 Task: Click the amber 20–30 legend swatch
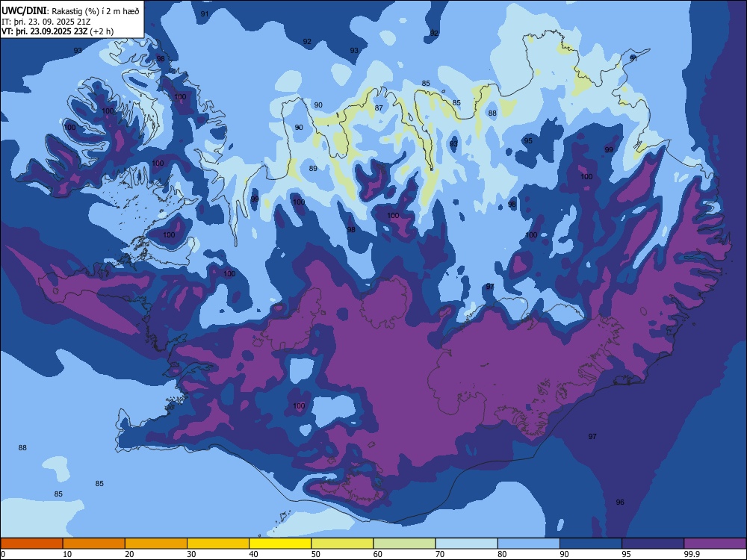point(156,544)
